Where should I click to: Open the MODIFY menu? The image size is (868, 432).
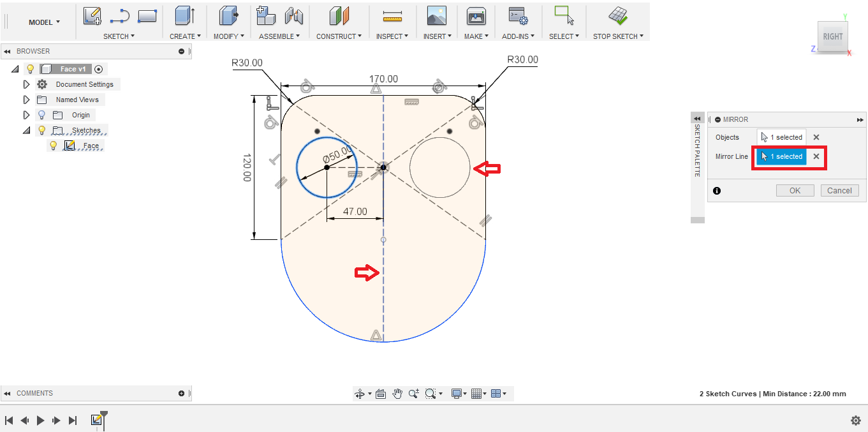click(x=228, y=36)
